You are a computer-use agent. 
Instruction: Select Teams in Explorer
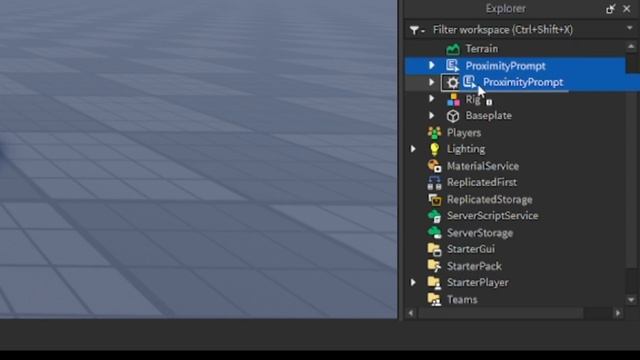pos(462,300)
